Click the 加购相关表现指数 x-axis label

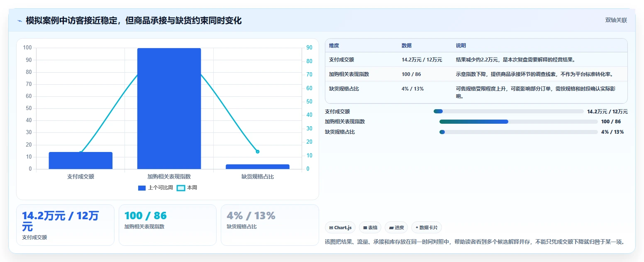click(x=169, y=176)
